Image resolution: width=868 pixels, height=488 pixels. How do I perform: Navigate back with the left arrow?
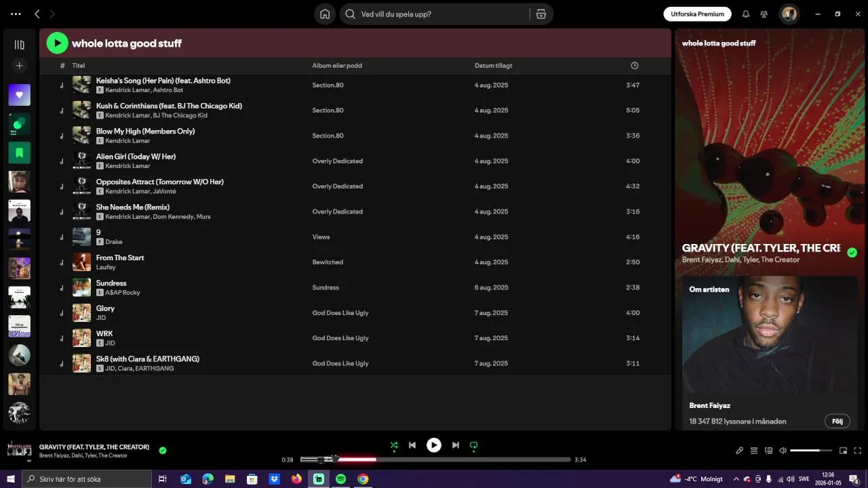click(x=37, y=14)
